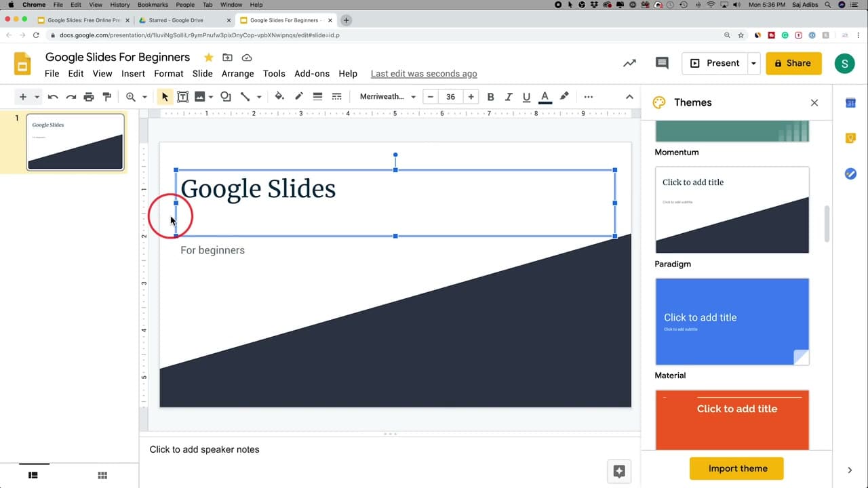This screenshot has height=488, width=868.
Task: Click the 'Last edit was seconds ago' link
Action: [424, 73]
